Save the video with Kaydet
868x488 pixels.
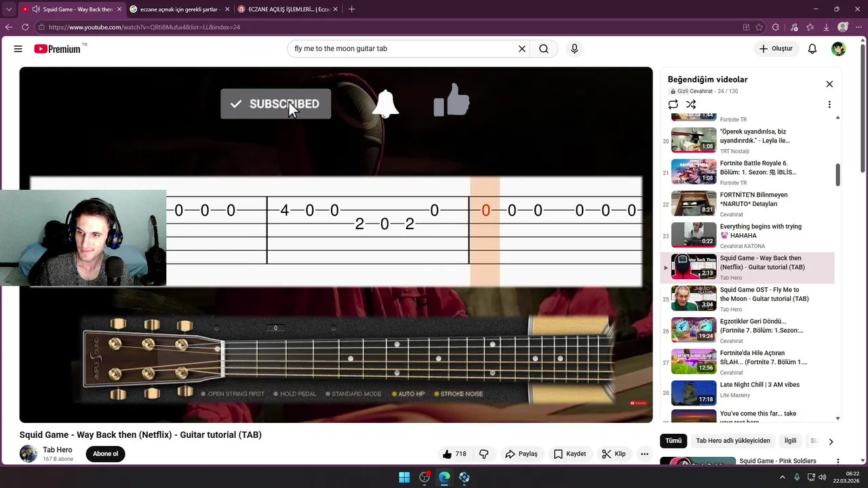[570, 454]
